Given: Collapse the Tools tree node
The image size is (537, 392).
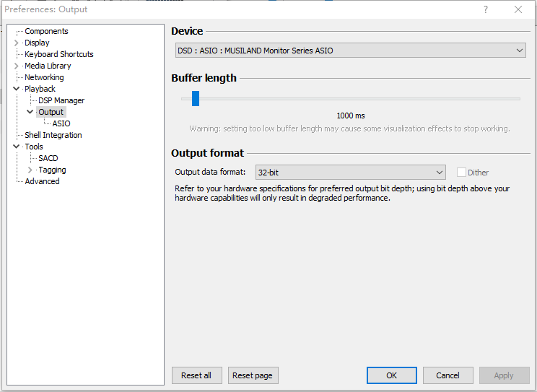Looking at the screenshot, I should pos(17,147).
